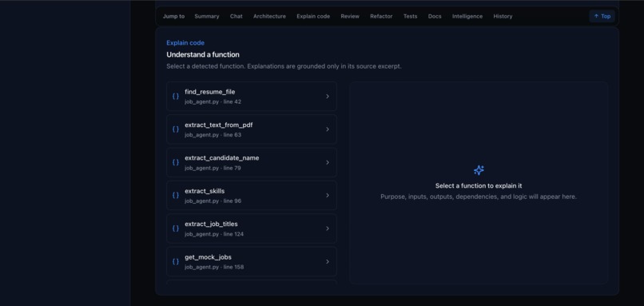The image size is (644, 306).
Task: Jump to the Chat section
Action: 237,17
